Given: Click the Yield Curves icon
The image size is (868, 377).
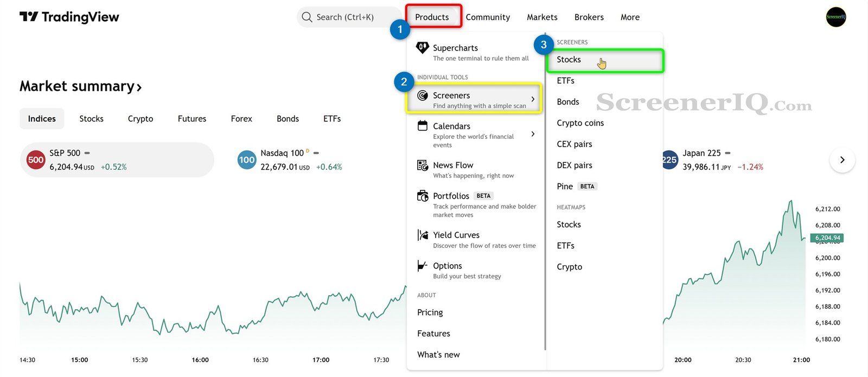Looking at the screenshot, I should [423, 235].
